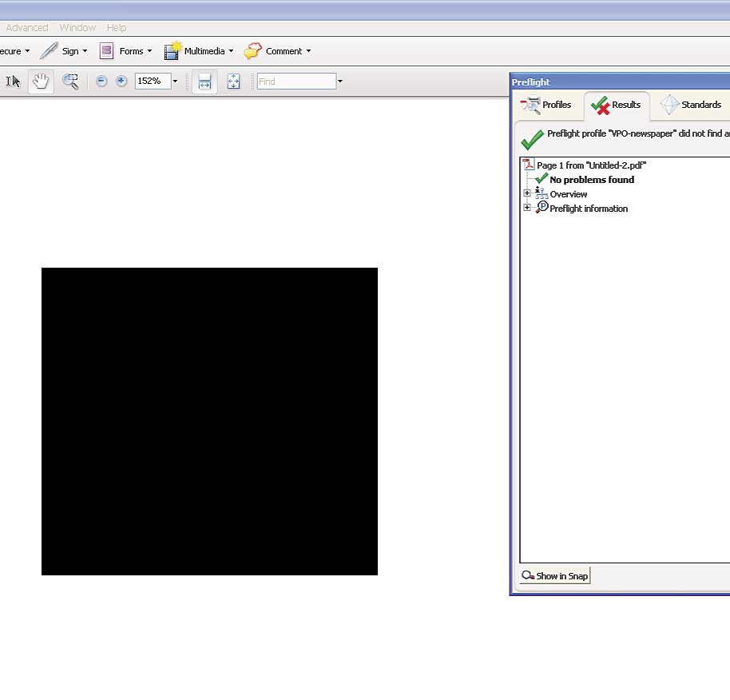This screenshot has height=700, width=730.
Task: Zoom out with the minus button
Action: pyautogui.click(x=101, y=81)
